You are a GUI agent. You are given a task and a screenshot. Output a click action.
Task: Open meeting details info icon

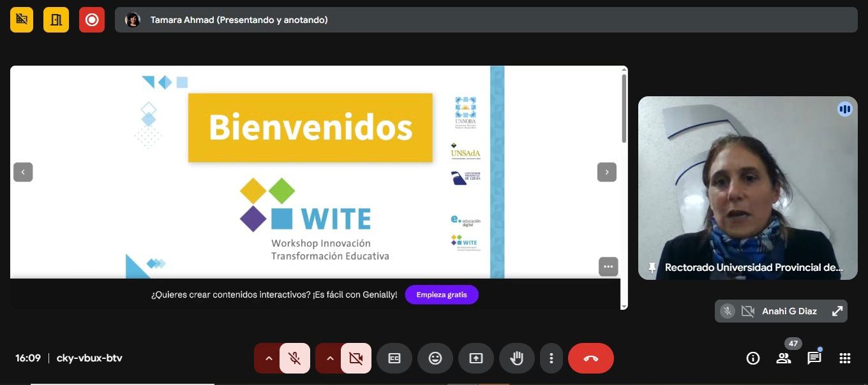tap(753, 358)
